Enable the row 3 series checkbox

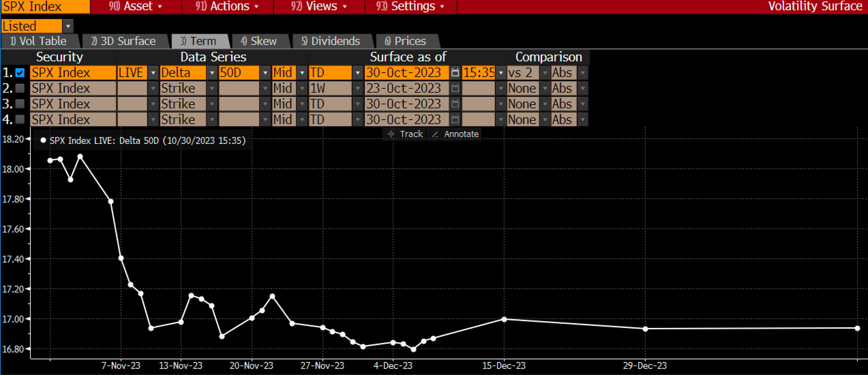tap(20, 104)
